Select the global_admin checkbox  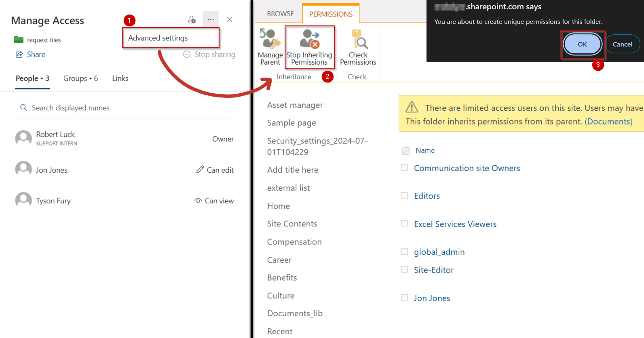tap(404, 251)
